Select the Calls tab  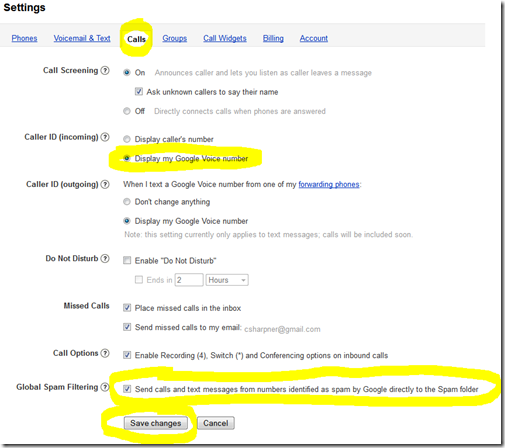(x=136, y=39)
